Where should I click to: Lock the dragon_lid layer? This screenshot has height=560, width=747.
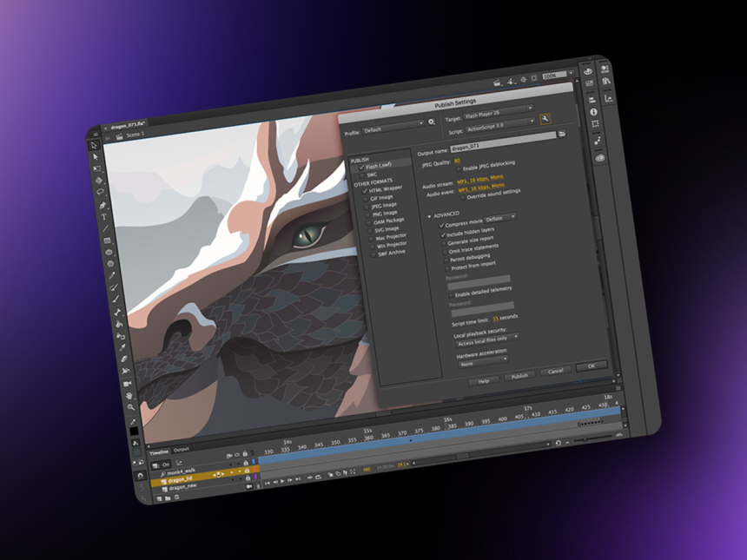click(x=247, y=477)
